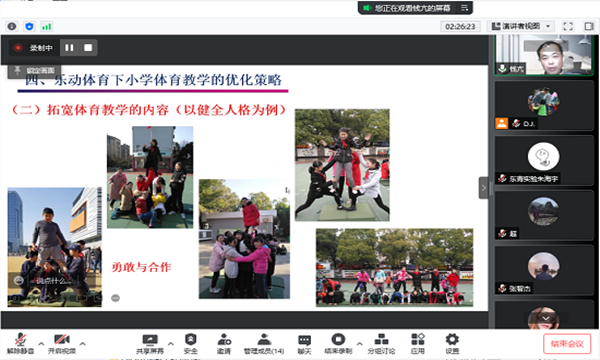Open 管理成员(14) participants panel
Screen dimensions: 600x360
[264, 344]
